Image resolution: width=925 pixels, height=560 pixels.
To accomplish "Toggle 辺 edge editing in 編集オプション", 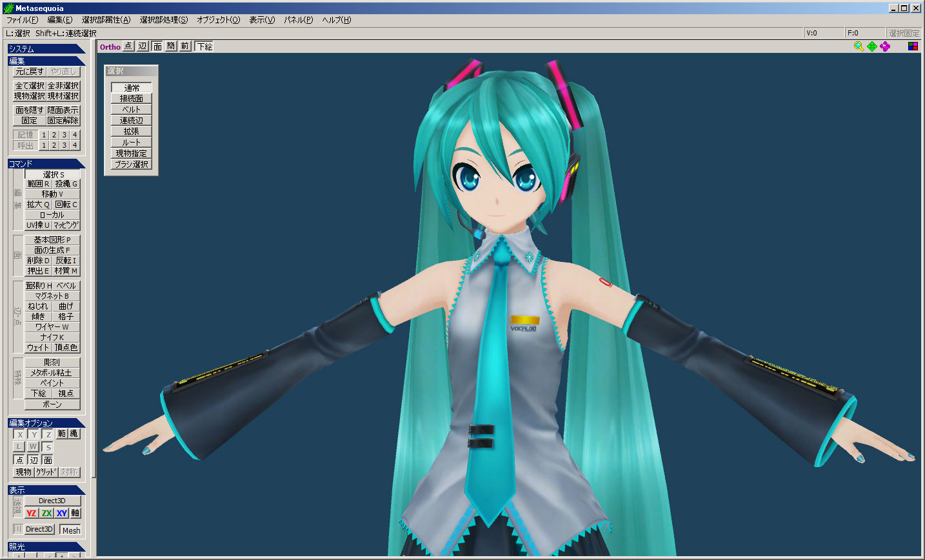I will [34, 460].
